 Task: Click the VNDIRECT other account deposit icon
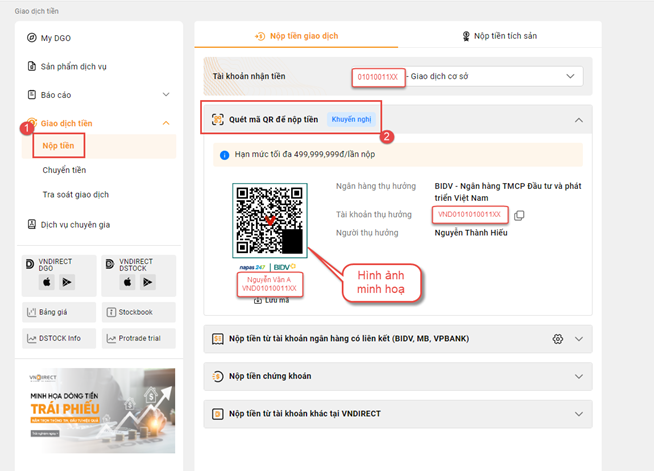click(218, 414)
